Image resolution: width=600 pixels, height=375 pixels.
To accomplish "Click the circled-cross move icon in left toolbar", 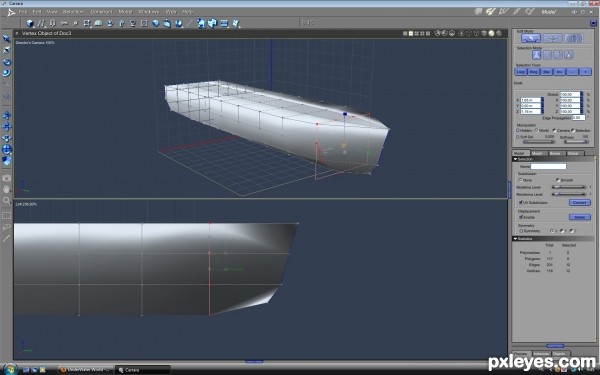I will [x=7, y=150].
